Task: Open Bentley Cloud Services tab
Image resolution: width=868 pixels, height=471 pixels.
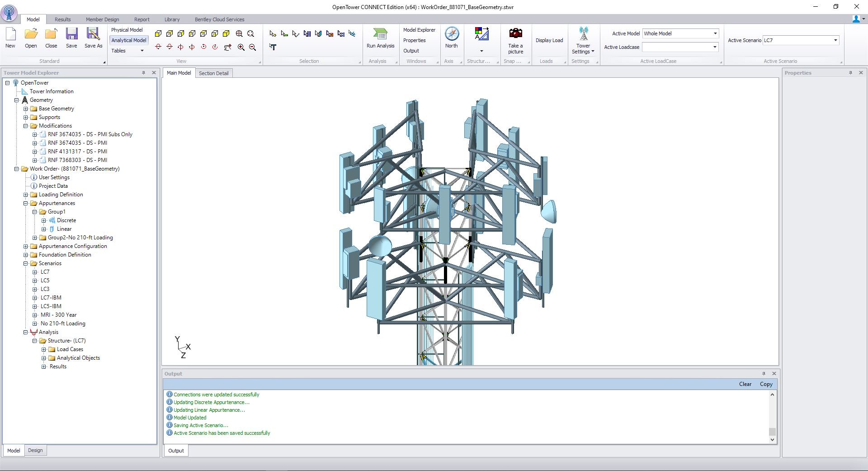Action: click(x=219, y=19)
